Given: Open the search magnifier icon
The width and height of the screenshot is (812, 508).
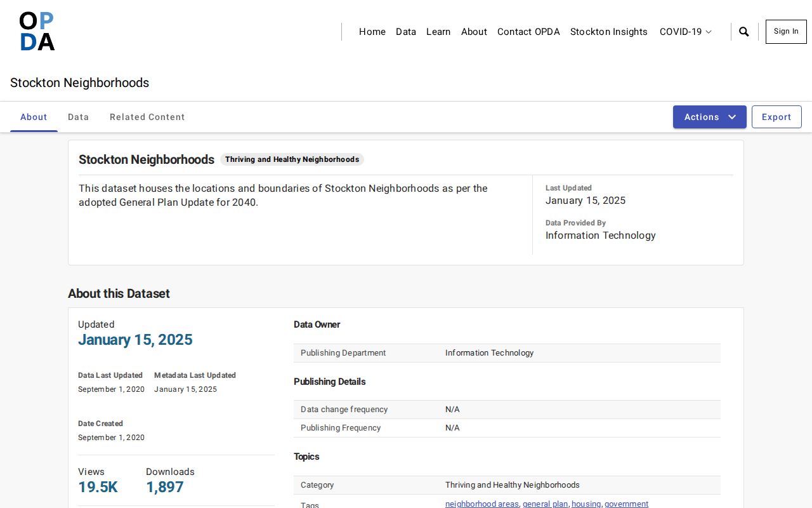Looking at the screenshot, I should [744, 32].
